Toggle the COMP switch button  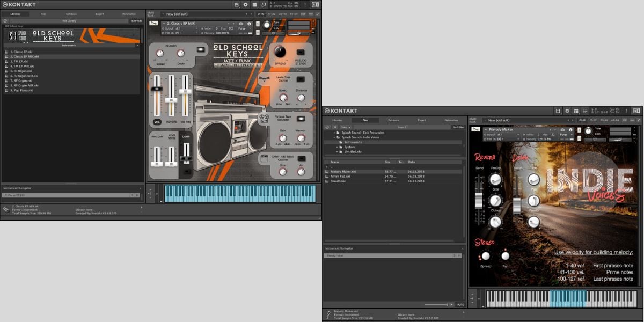coord(187,171)
